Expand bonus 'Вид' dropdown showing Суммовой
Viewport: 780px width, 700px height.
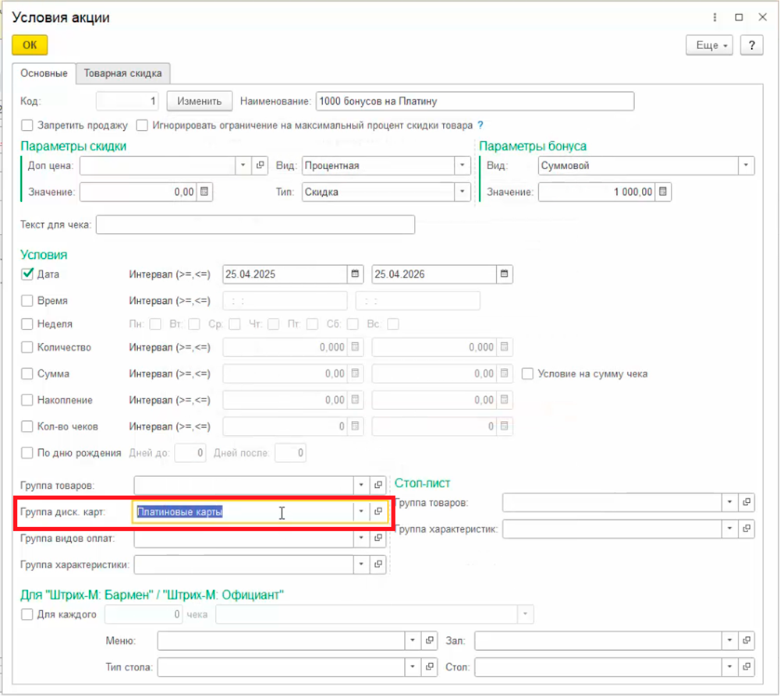click(746, 165)
